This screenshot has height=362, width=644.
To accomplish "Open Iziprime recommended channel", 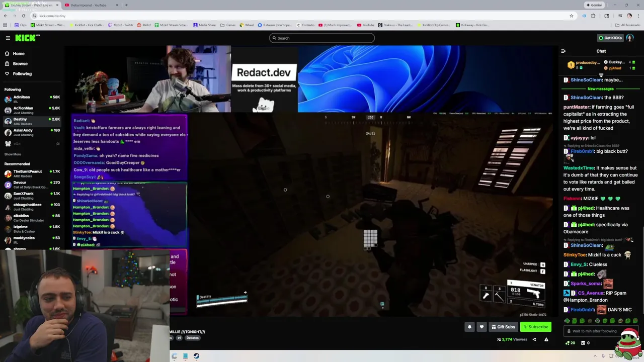I will point(31,229).
